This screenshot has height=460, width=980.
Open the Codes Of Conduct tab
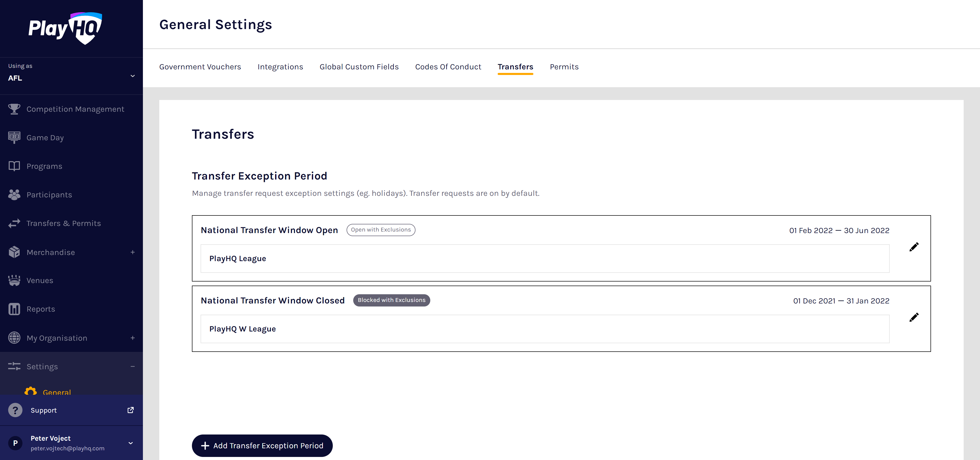click(x=448, y=67)
